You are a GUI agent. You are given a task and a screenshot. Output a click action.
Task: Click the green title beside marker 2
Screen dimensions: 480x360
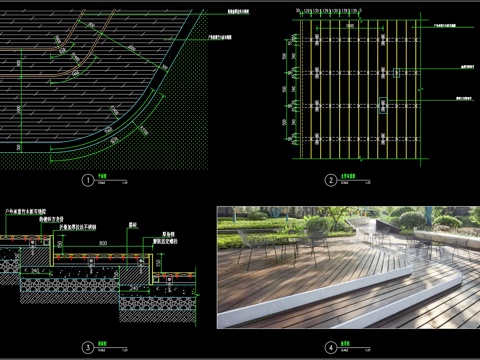348,176
